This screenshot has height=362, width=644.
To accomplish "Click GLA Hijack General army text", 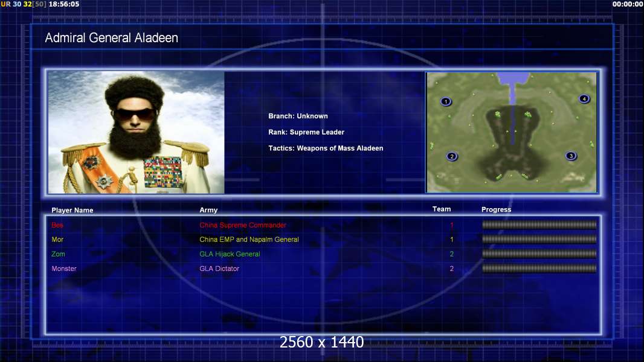I will 230,254.
